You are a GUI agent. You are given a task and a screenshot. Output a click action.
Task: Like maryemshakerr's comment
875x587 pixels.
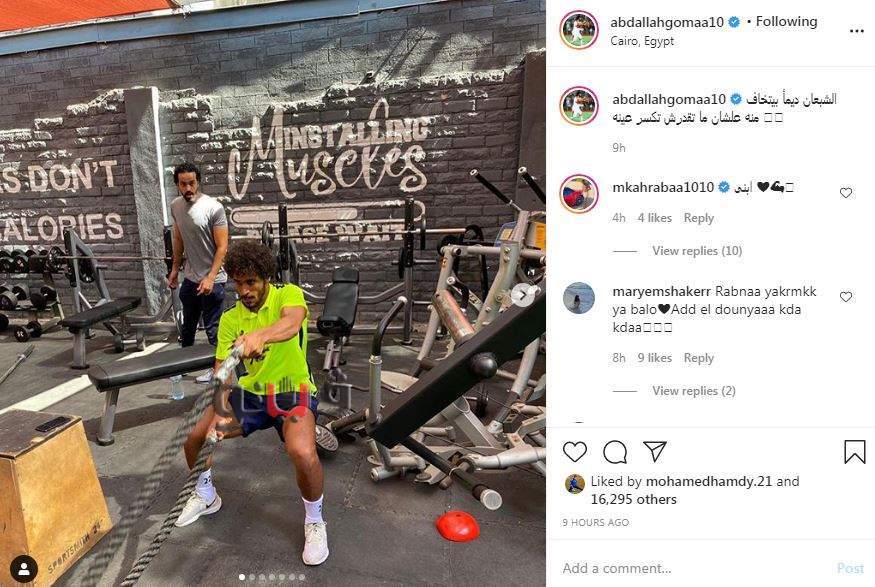point(846,297)
